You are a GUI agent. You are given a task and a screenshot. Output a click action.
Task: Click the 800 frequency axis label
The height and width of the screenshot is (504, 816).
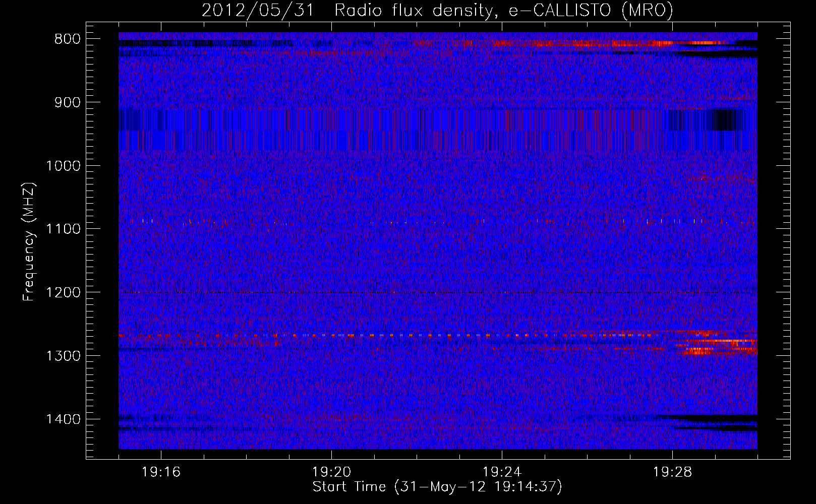(x=67, y=39)
